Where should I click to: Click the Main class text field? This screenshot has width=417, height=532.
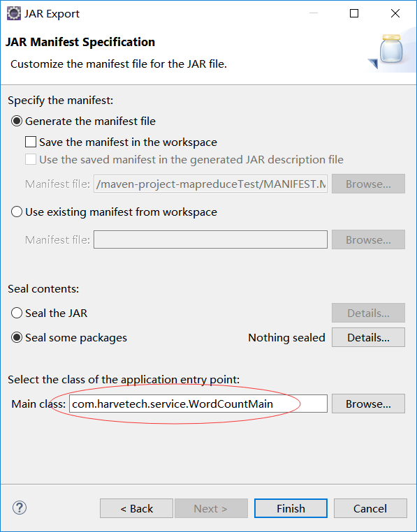198,404
